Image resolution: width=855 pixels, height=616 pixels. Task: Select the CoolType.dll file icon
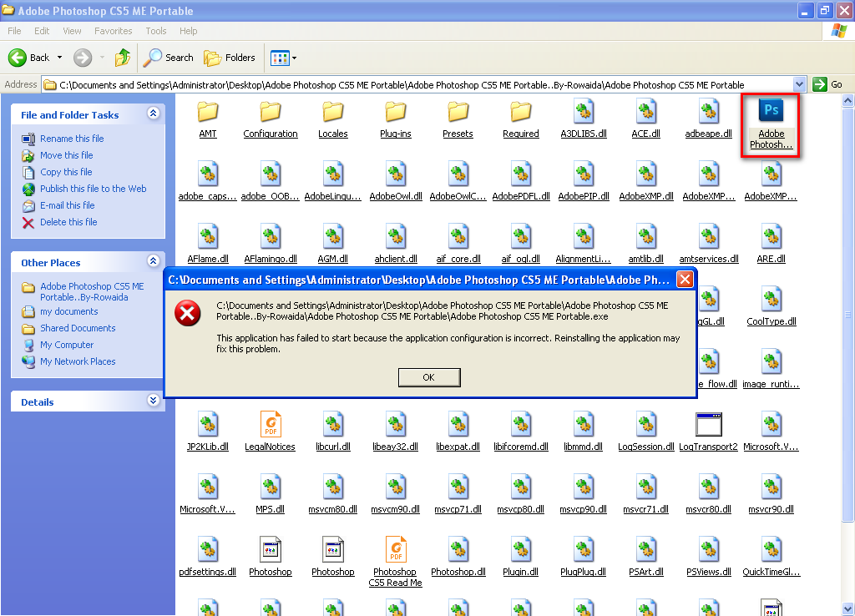click(x=771, y=300)
